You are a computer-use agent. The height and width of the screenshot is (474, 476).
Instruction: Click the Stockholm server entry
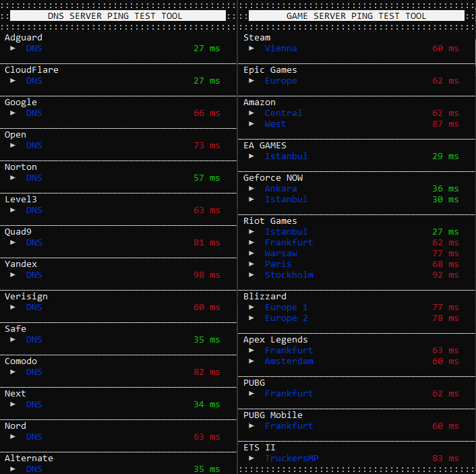(289, 275)
